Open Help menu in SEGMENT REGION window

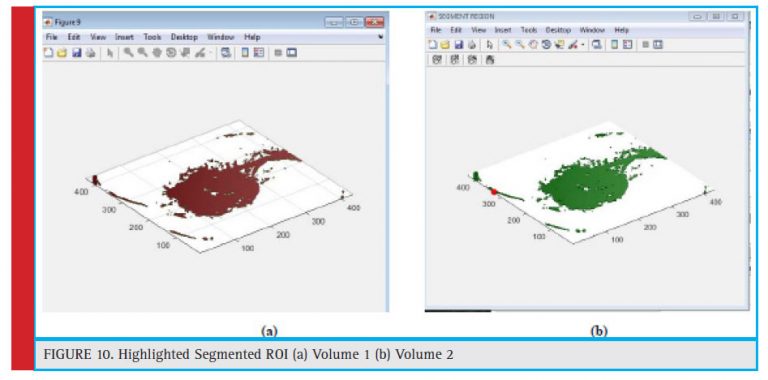(x=621, y=30)
